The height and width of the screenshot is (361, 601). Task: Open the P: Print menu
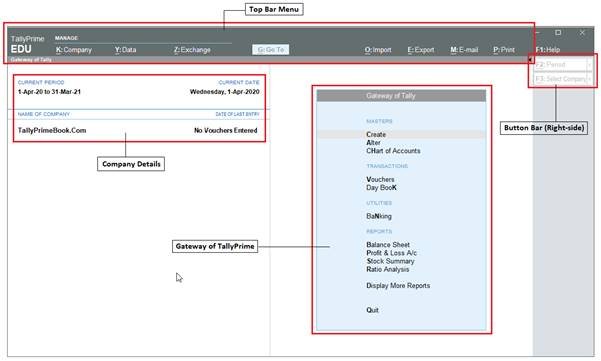[504, 50]
